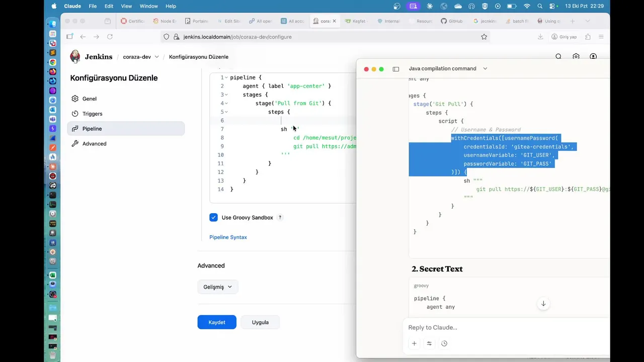
Task: Collapse stages block fold arrow at line 3
Action: pyautogui.click(x=226, y=95)
